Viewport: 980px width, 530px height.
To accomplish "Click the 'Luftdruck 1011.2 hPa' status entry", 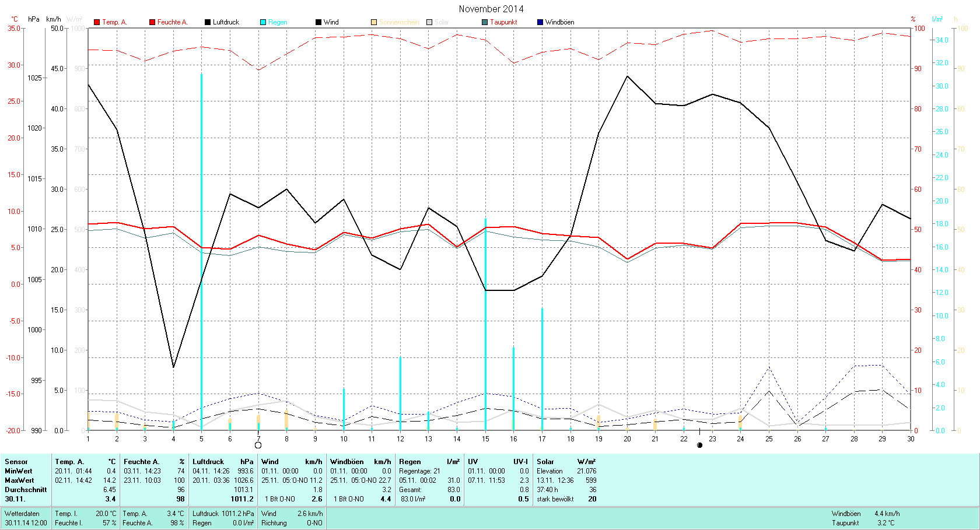I will pyautogui.click(x=223, y=514).
